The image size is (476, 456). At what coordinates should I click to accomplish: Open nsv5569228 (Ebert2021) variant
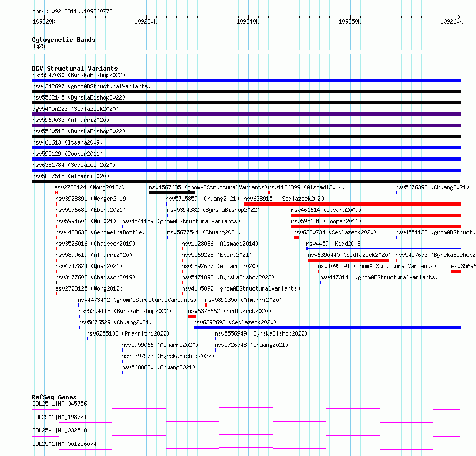(217, 255)
